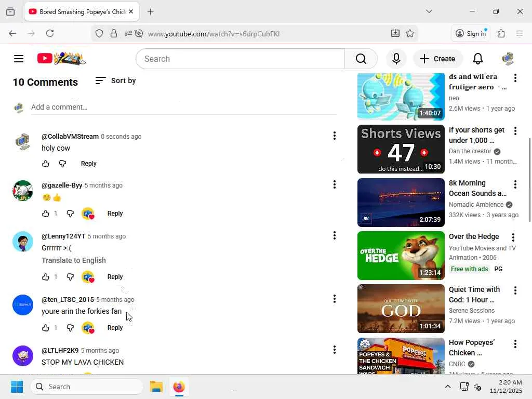Viewport: 532px width, 399px height.
Task: Reply to the @Lenny124YT comment
Action: pyautogui.click(x=115, y=277)
